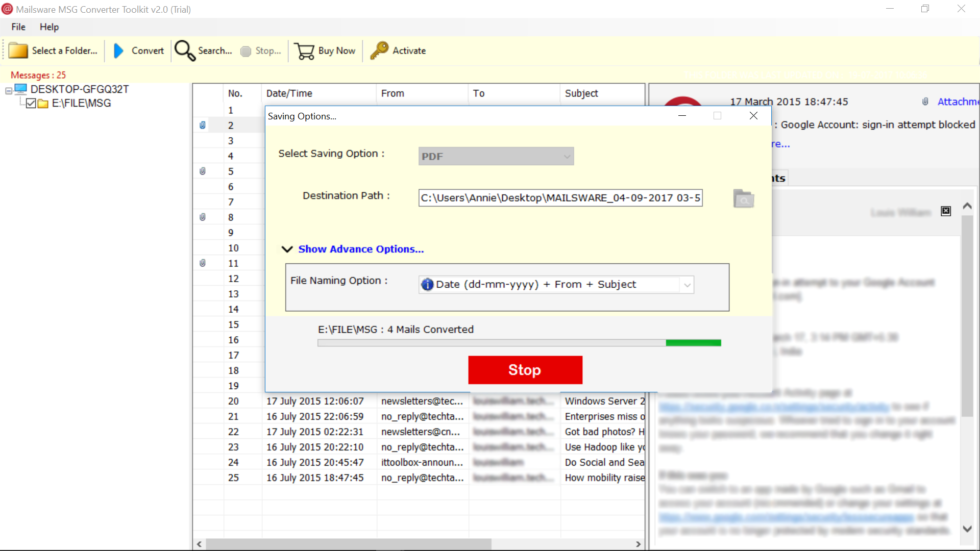Select row 22 Got bad photos
The width and height of the screenshot is (980, 551).
[419, 432]
